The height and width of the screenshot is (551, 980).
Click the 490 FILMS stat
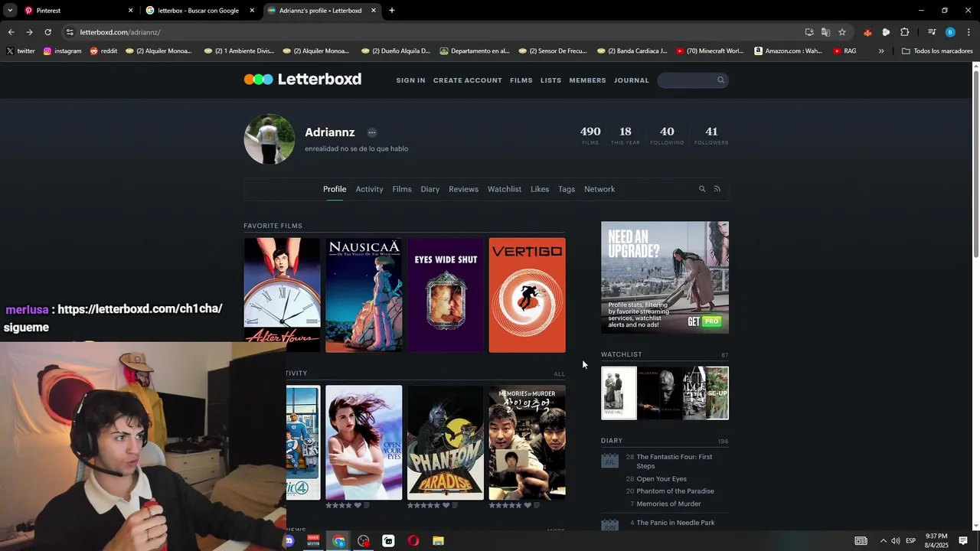tap(590, 135)
